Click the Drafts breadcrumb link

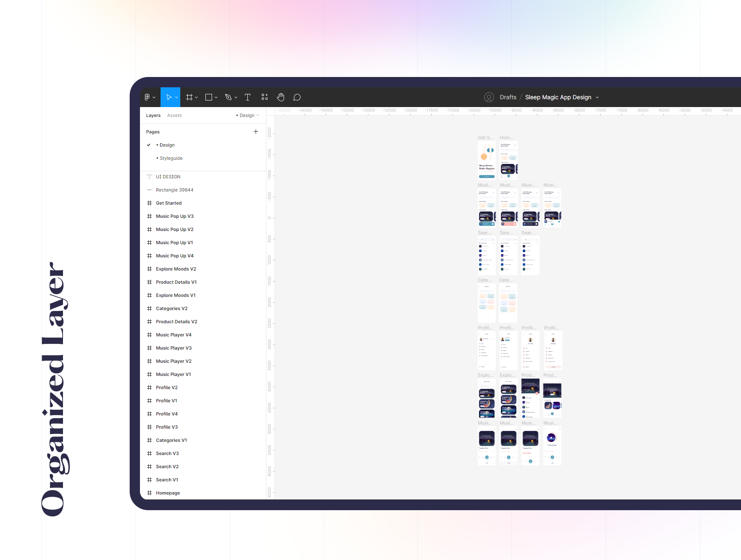click(508, 97)
